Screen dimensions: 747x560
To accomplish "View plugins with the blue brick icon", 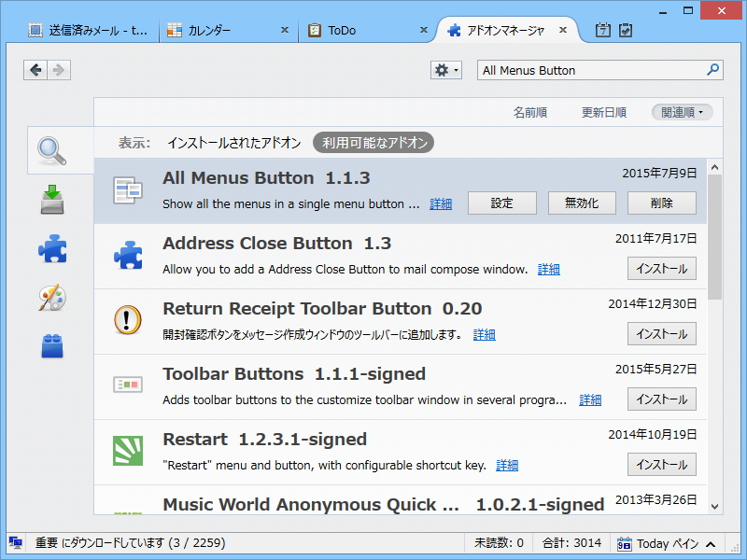I will pos(53,345).
